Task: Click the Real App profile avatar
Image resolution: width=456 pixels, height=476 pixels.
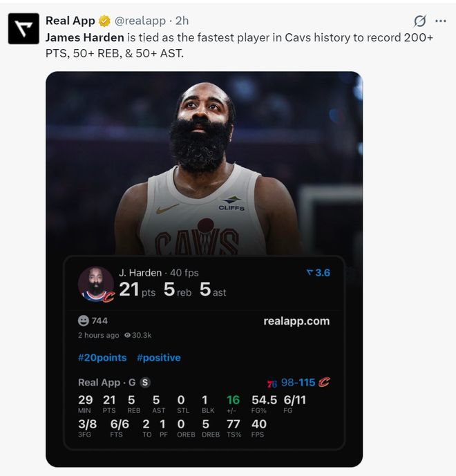Action: (23, 28)
